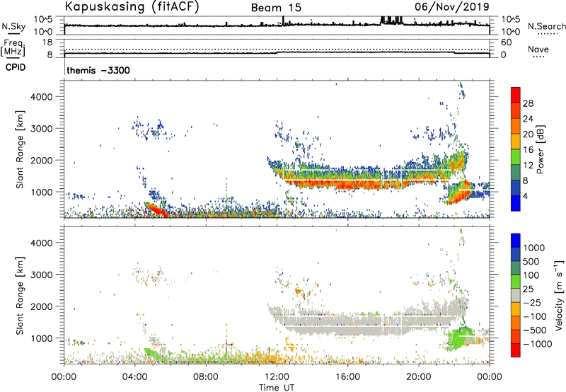Click the '20:00' time axis tick label

tap(419, 377)
